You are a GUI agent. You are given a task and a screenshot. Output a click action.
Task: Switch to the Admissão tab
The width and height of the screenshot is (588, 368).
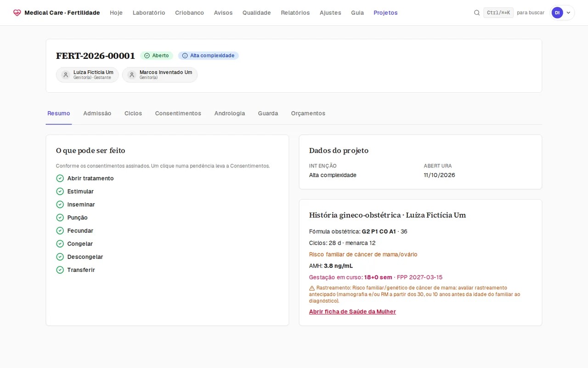pos(97,114)
